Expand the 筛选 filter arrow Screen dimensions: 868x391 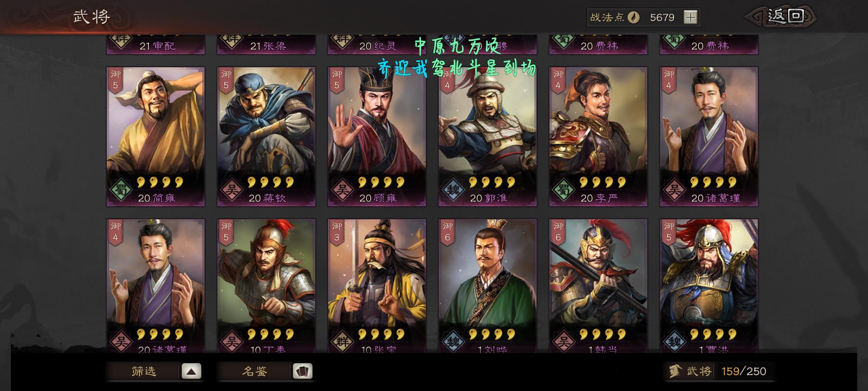(191, 371)
